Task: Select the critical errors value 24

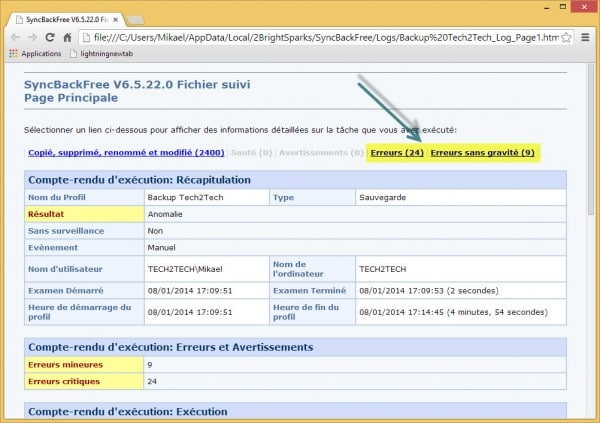Action: (355, 381)
